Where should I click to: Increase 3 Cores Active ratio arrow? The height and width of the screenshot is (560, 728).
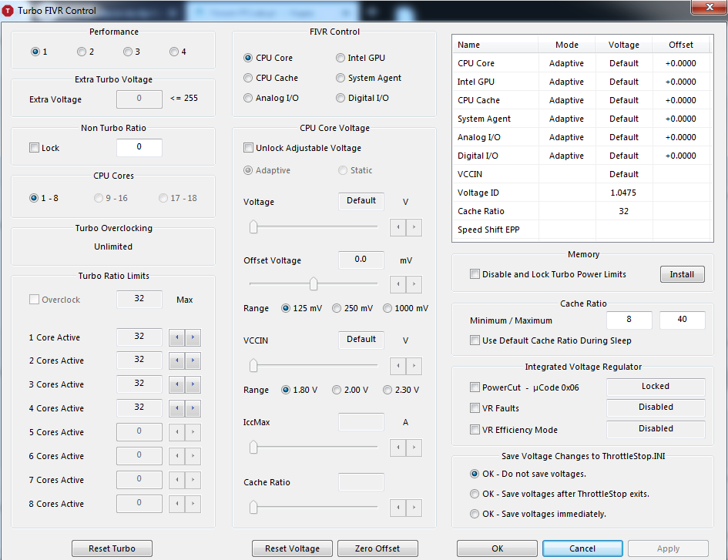pos(193,384)
